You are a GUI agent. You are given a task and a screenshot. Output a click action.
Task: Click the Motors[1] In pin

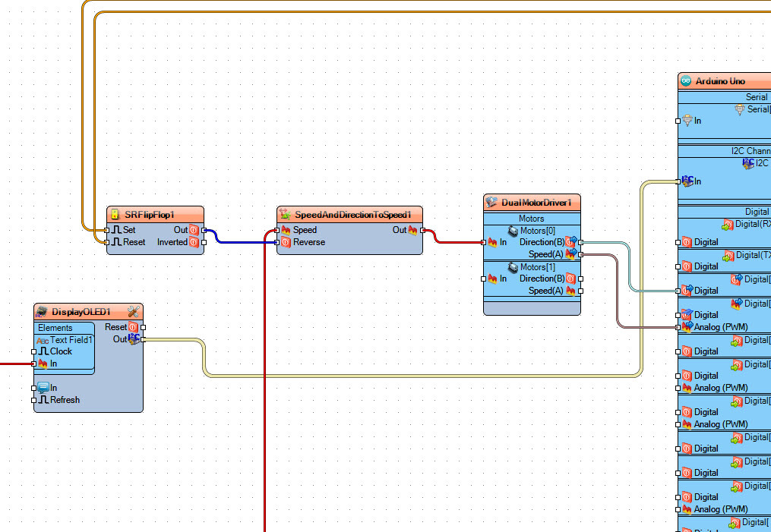tap(483, 279)
